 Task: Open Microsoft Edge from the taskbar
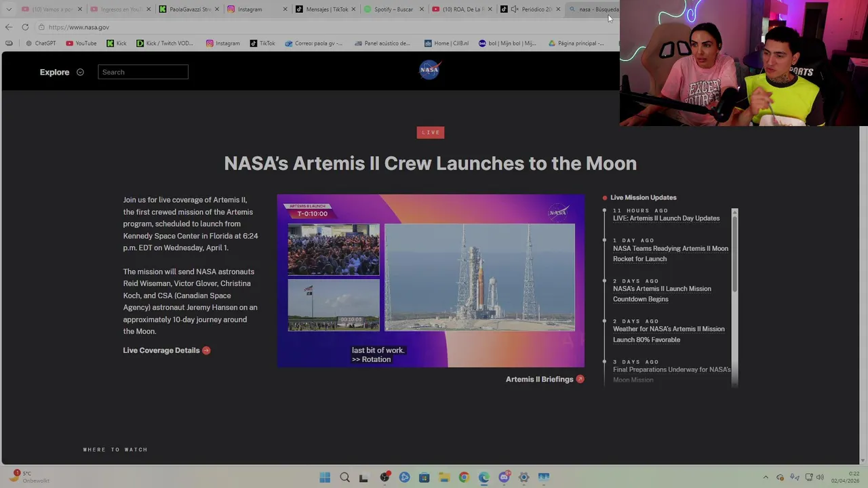click(x=484, y=477)
